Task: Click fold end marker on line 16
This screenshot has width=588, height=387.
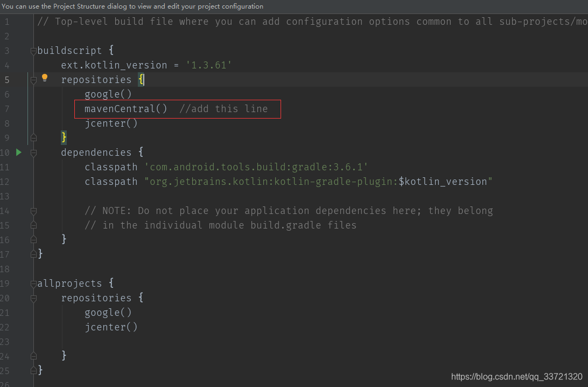Action: pos(33,239)
